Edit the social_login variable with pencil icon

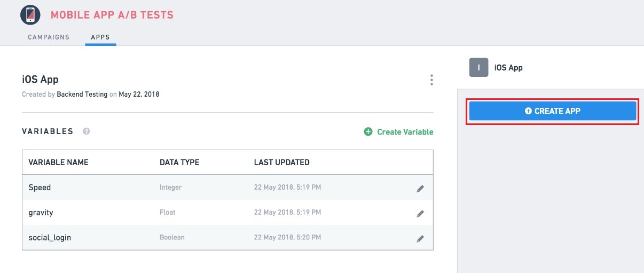(x=420, y=238)
